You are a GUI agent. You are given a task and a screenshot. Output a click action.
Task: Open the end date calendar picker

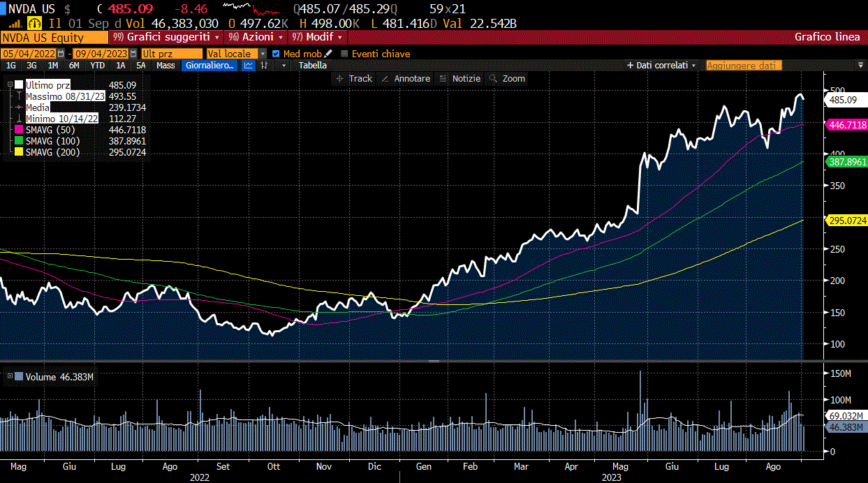click(132, 54)
